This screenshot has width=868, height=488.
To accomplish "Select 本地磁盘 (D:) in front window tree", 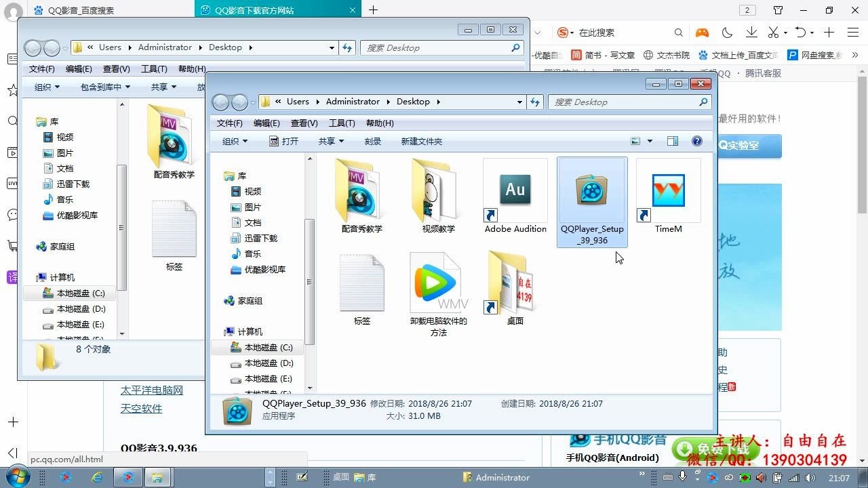I will coord(262,363).
